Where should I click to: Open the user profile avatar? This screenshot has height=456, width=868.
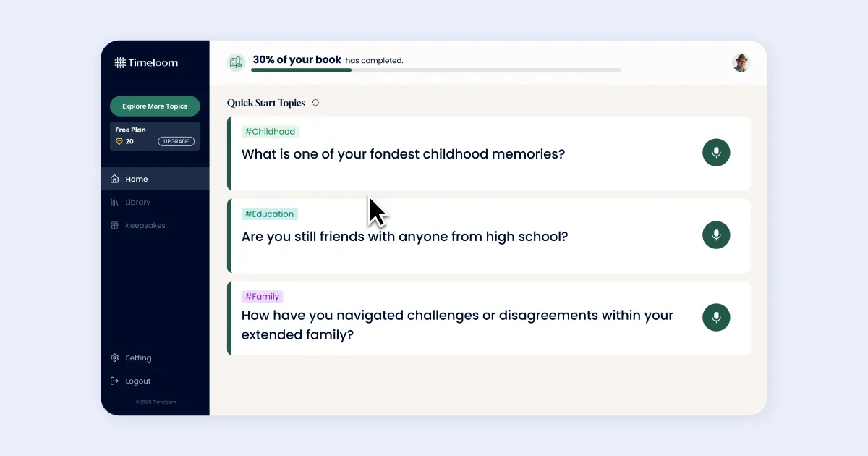[x=741, y=62]
